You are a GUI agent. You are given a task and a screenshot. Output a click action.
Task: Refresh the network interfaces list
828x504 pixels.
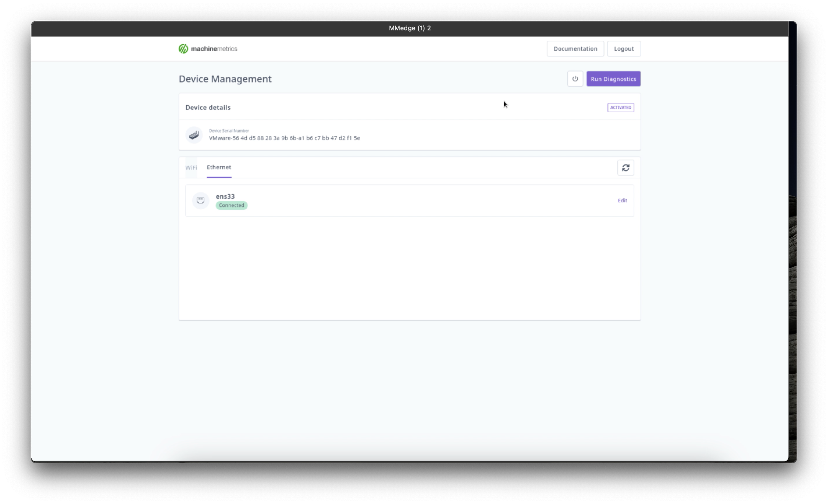pyautogui.click(x=626, y=167)
